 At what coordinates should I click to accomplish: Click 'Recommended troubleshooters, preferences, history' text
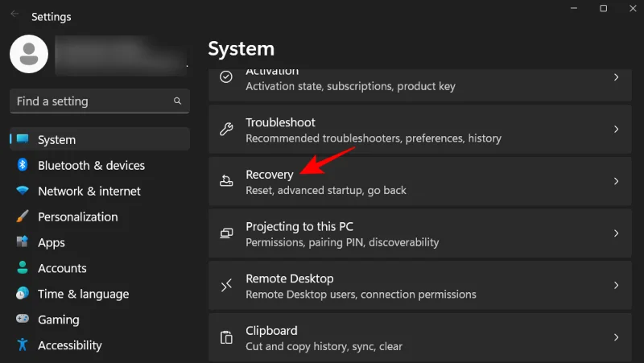coord(374,138)
